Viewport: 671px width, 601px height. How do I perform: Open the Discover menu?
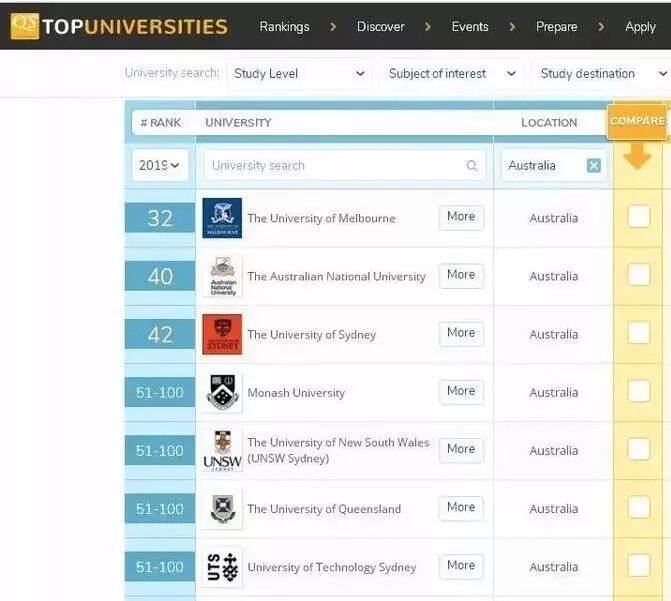point(380,27)
